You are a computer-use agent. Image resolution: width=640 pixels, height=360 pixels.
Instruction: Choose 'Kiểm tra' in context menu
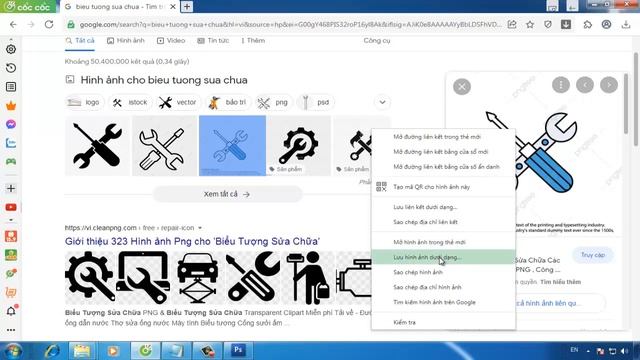click(443, 322)
